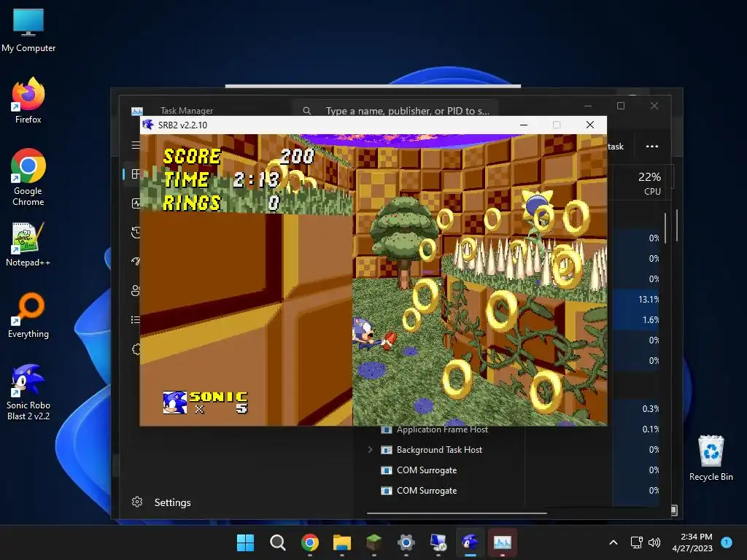747x560 pixels.
Task: Click Task Manager horizontal scrollbar
Action: tap(457, 513)
